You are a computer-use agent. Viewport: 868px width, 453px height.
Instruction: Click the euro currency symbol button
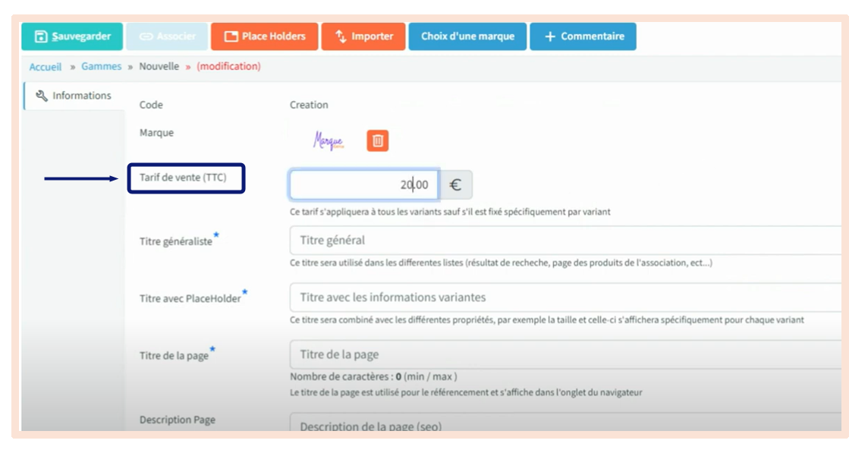(456, 184)
